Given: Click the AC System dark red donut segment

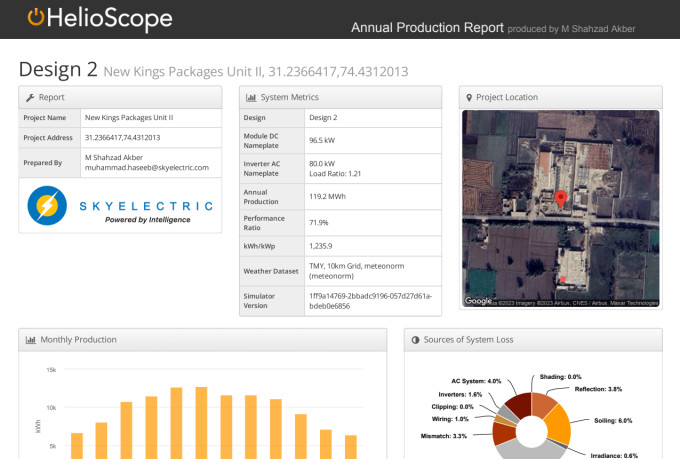Looking at the screenshot, I should click(520, 404).
